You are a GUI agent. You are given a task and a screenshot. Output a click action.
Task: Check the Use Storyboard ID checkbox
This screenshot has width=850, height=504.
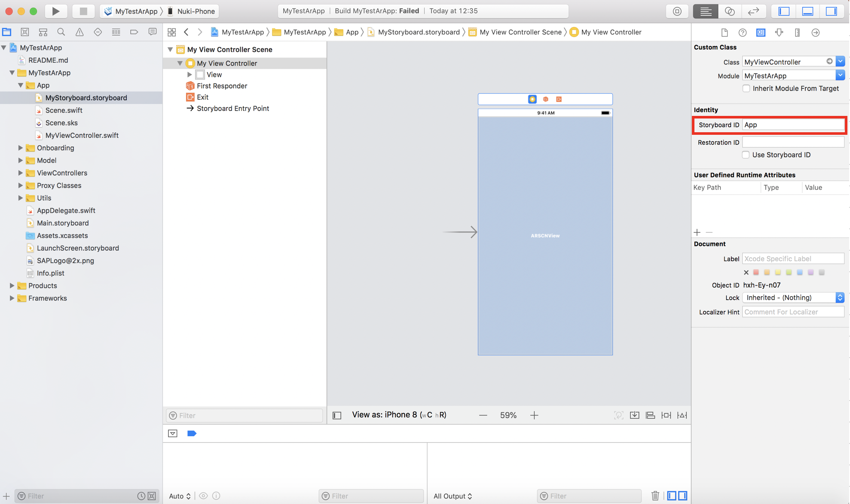[x=746, y=155]
